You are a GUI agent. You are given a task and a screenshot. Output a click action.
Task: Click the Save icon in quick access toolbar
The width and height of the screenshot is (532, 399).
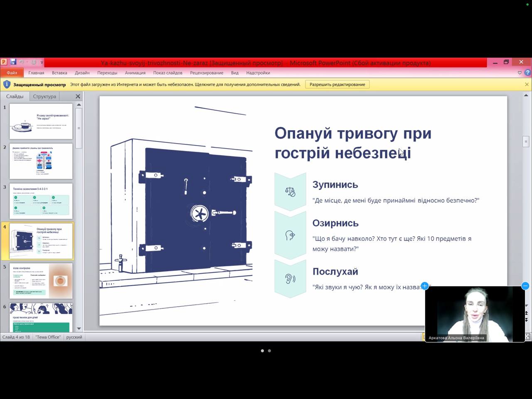(13, 62)
